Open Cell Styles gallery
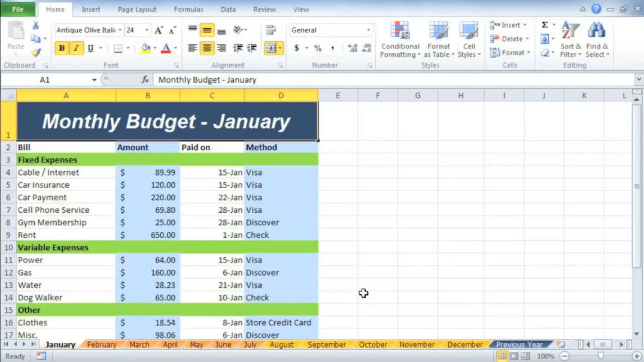 tap(469, 40)
